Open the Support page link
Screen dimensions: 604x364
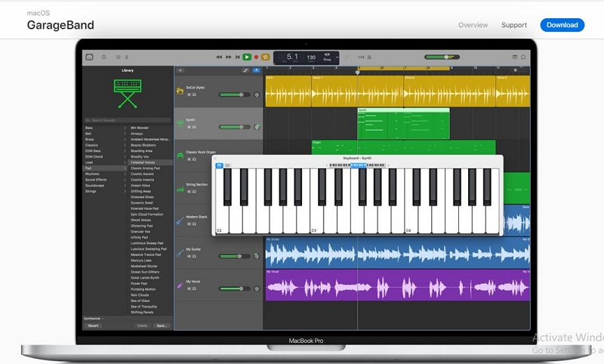coord(514,25)
